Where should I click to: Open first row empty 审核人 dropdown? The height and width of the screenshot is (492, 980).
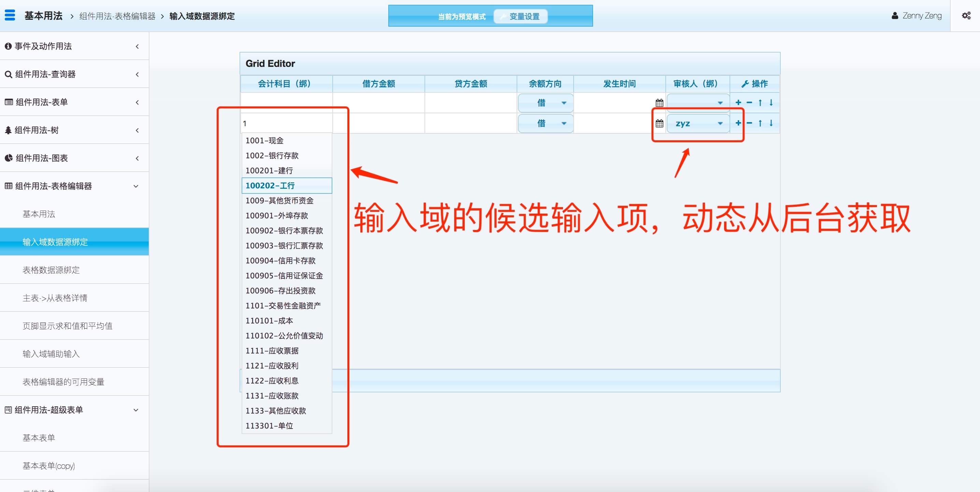click(x=698, y=103)
